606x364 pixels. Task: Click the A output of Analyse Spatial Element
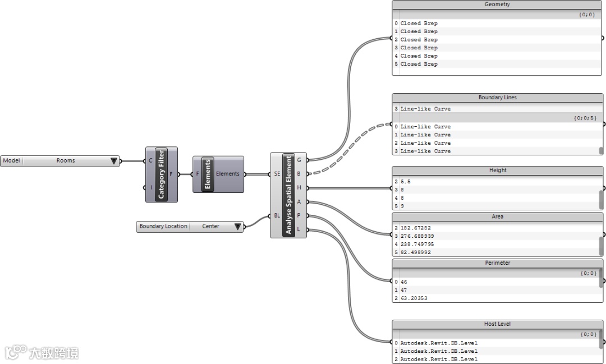coord(299,202)
